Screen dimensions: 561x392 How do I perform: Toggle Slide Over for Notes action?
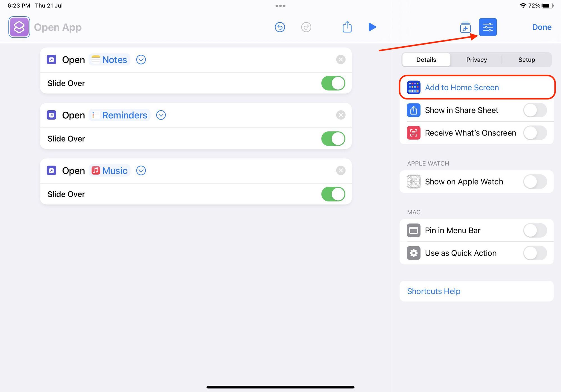334,83
